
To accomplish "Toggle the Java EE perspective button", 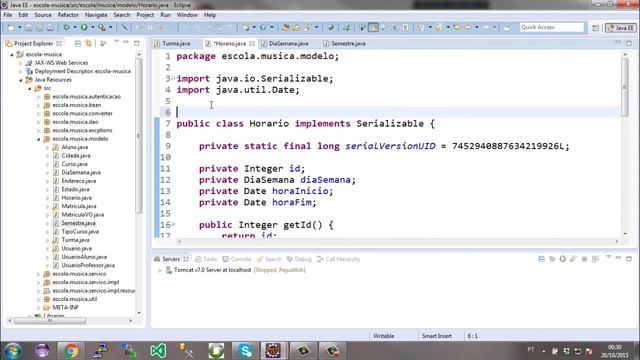I will [x=620, y=27].
